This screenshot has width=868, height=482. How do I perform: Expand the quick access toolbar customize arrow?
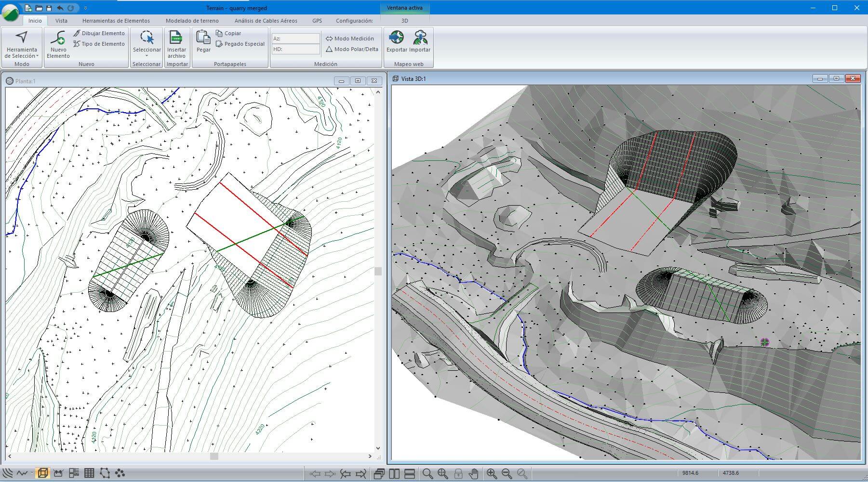click(85, 8)
